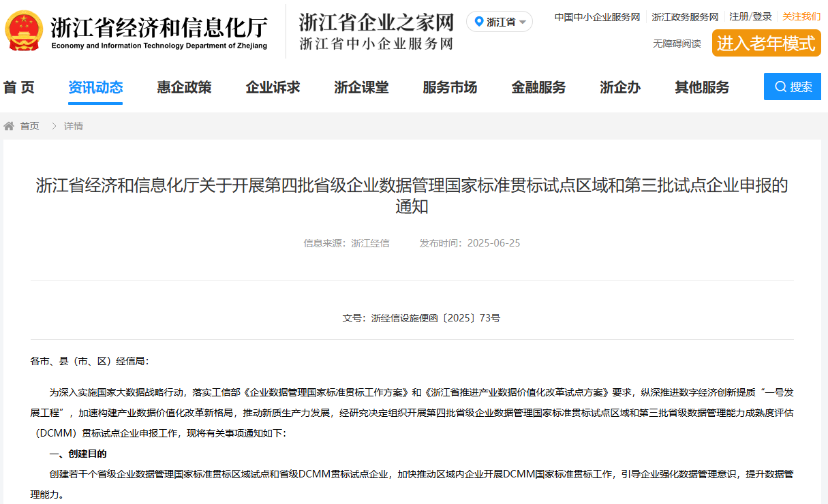828x504 pixels.
Task: Click the 详情 breadcrumb entry
Action: tap(73, 126)
